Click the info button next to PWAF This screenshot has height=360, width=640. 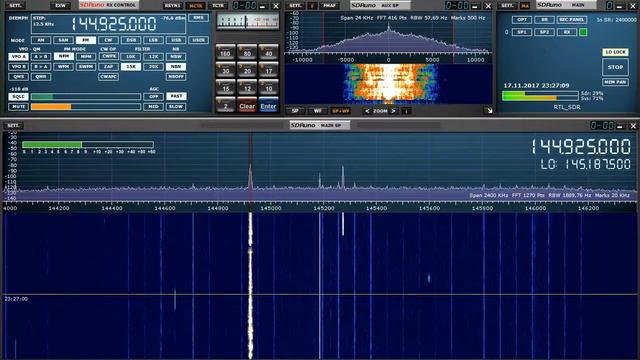[x=312, y=6]
